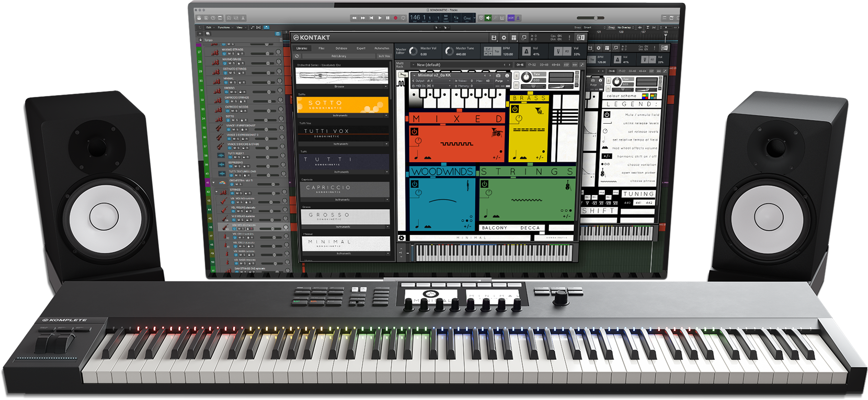Click Kontakt minimize view icon
Screen dimensions: 868x400
pyautogui.click(x=524, y=38)
